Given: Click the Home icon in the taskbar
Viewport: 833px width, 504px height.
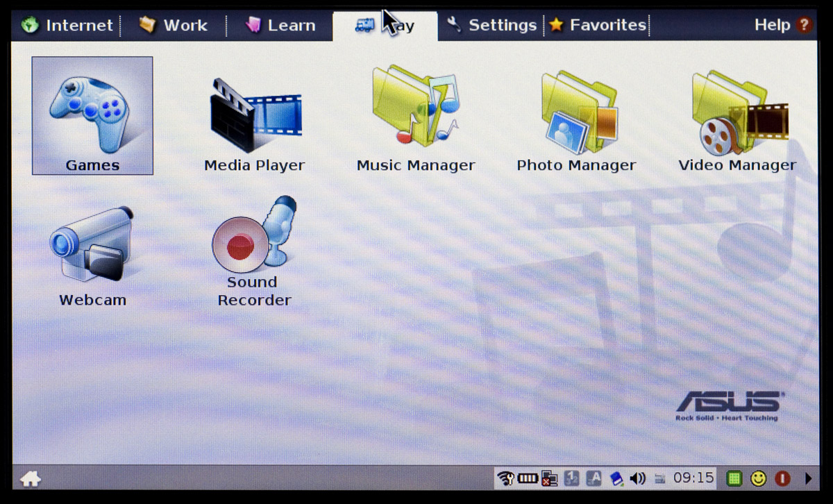Looking at the screenshot, I should pos(31,478).
